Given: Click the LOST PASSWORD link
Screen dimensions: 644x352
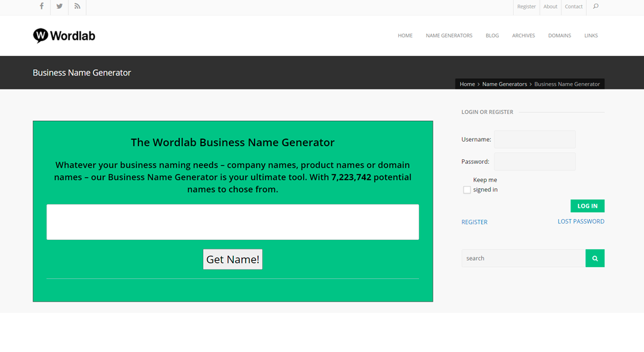Looking at the screenshot, I should pyautogui.click(x=580, y=221).
